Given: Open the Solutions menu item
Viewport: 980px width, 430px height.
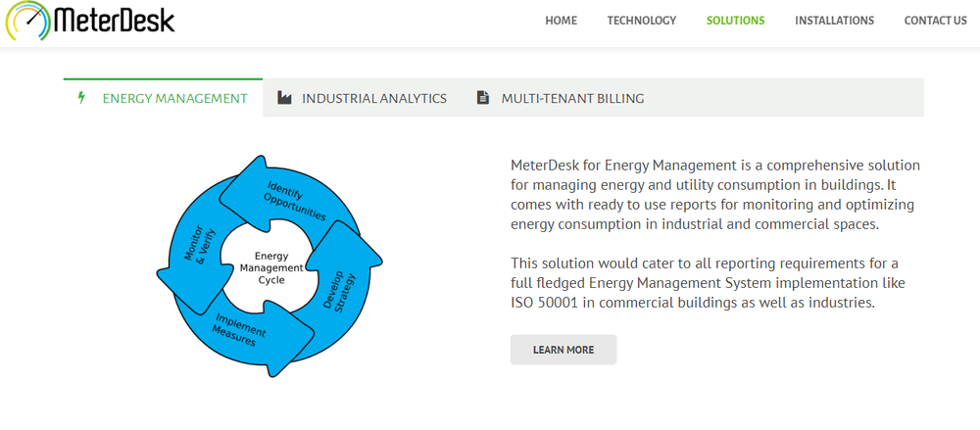Looking at the screenshot, I should click(735, 21).
